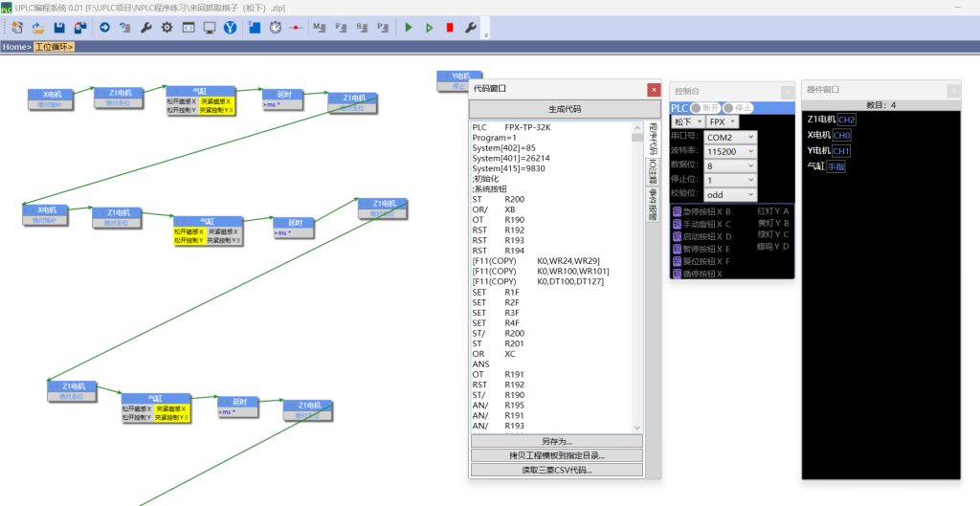This screenshot has width=980, height=506.
Task: Click the open folder toolbar icon
Action: [38, 28]
